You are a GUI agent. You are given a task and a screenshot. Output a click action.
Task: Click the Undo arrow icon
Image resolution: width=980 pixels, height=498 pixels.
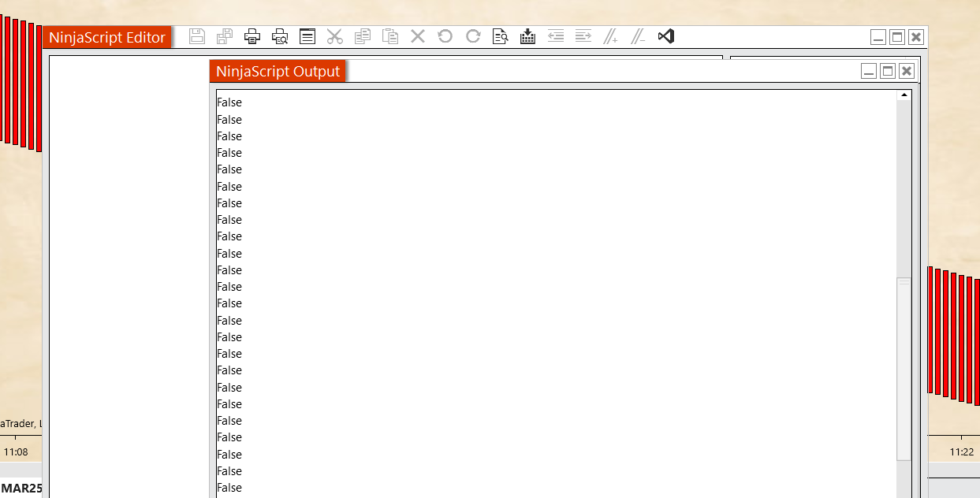(445, 36)
